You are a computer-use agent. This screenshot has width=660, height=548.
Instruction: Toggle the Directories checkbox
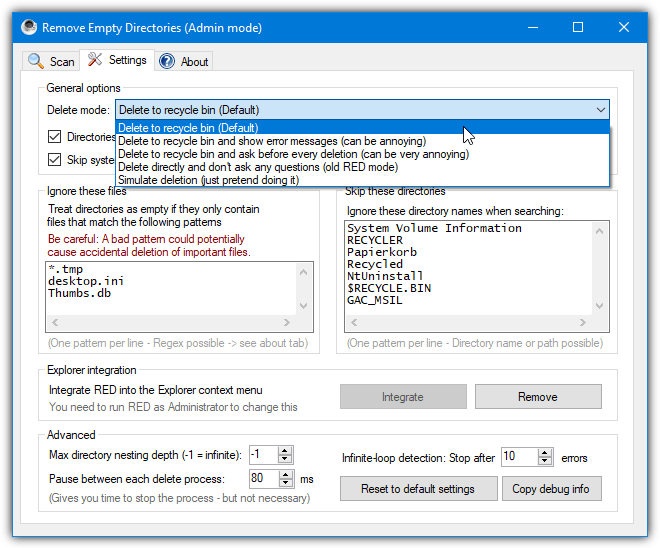(x=54, y=136)
